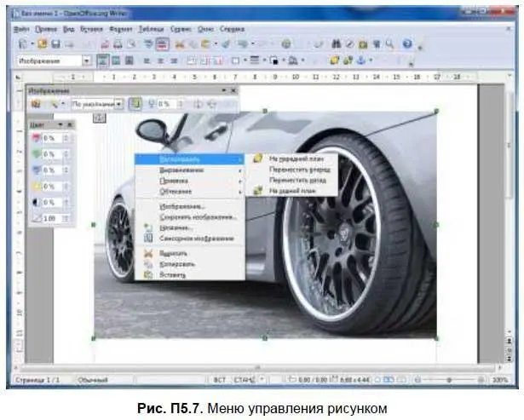Open the Цвет panel options arrow
Image resolution: width=524 pixels, height=420 pixels.
60,124
